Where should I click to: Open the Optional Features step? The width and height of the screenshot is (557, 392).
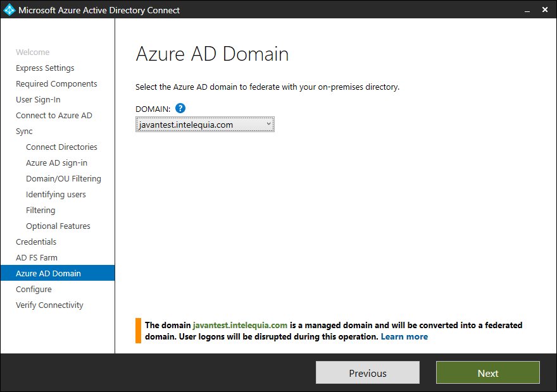point(58,226)
